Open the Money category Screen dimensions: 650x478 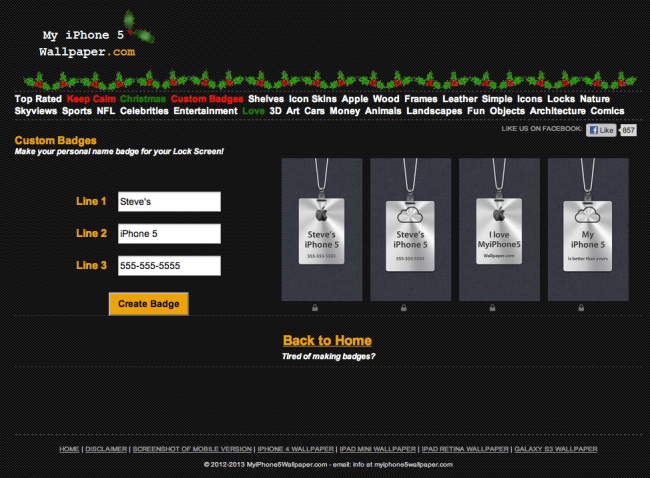pyautogui.click(x=344, y=111)
